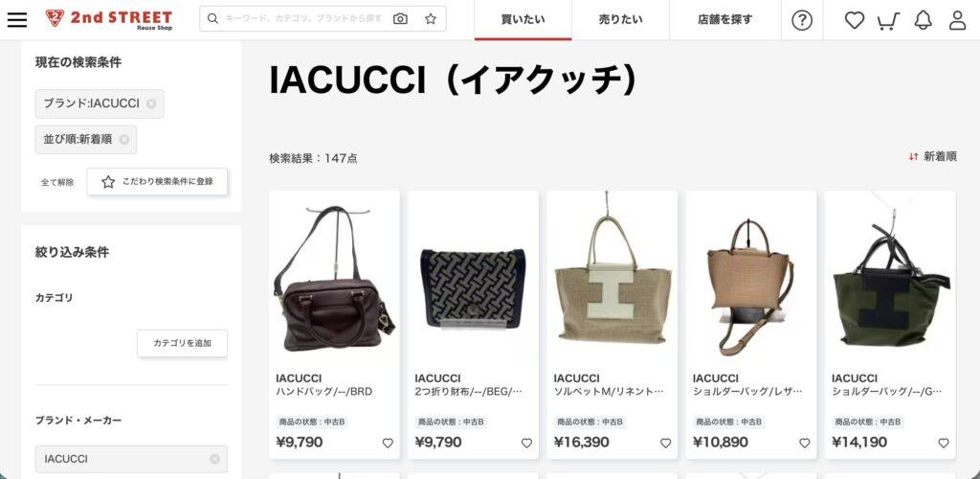Favorite the ¥9,790 handbag with heart
The width and height of the screenshot is (980, 479).
point(388,443)
